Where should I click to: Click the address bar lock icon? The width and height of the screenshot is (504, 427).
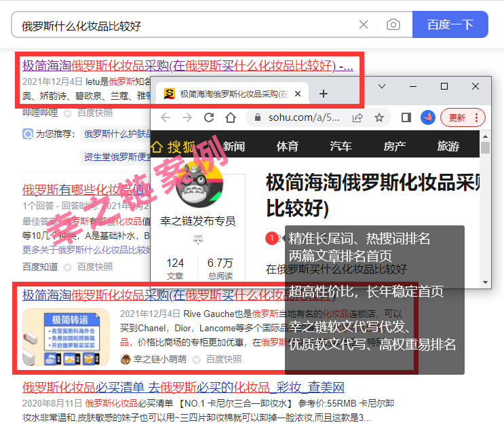coord(258,117)
